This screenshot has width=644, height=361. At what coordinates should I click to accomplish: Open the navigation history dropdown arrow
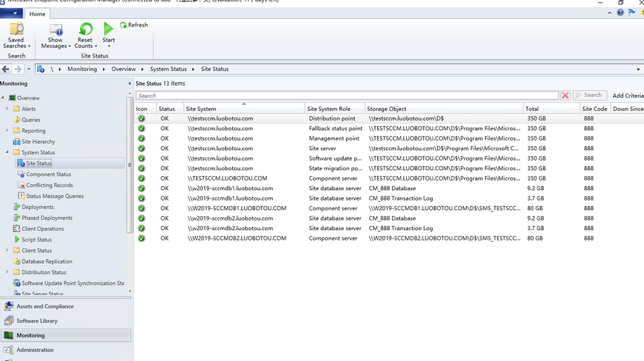(x=29, y=69)
